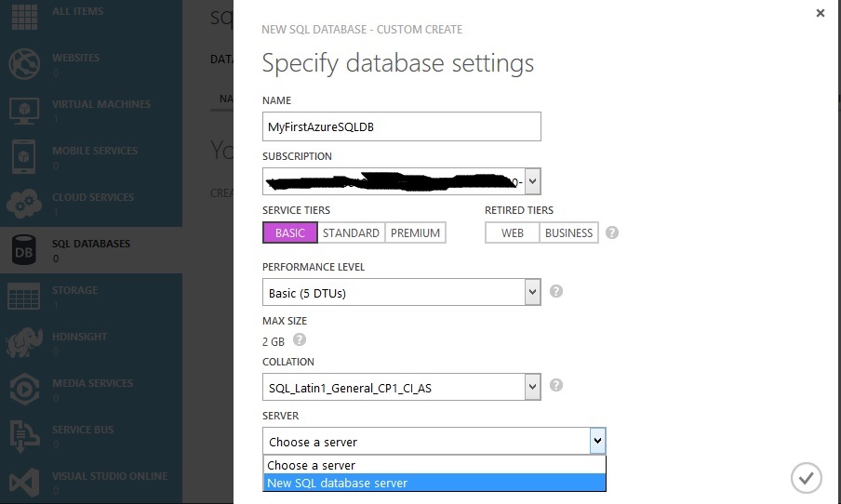
Task: Open the Mobile Services sidebar icon
Action: click(x=23, y=157)
